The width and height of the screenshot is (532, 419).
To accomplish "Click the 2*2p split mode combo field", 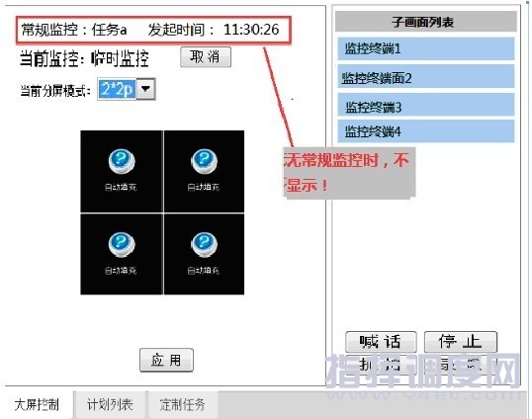I will point(127,89).
